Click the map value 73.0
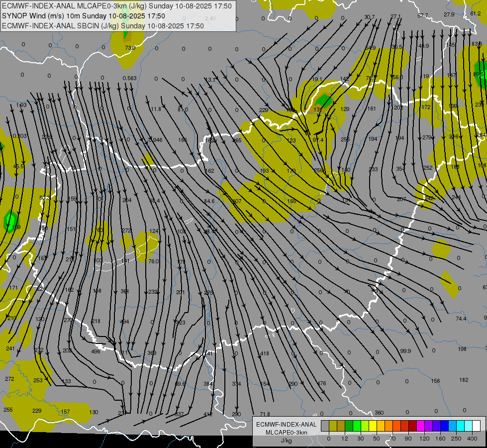 130,48
